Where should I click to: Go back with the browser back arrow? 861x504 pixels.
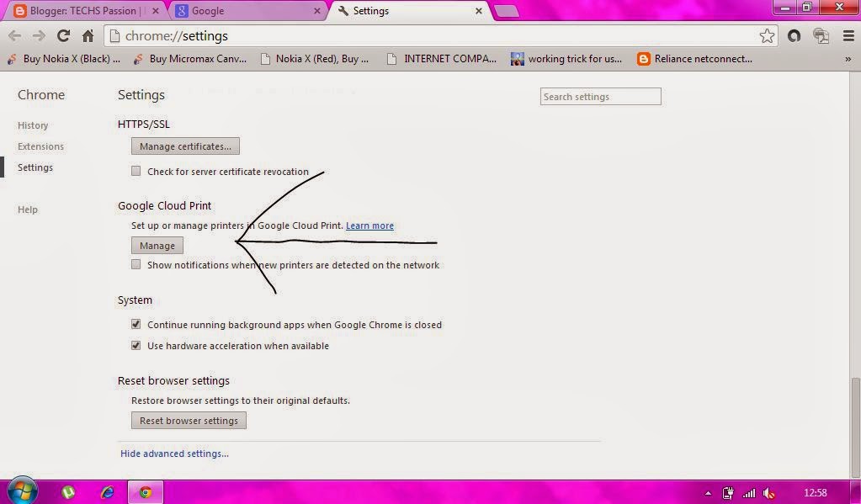click(x=15, y=36)
